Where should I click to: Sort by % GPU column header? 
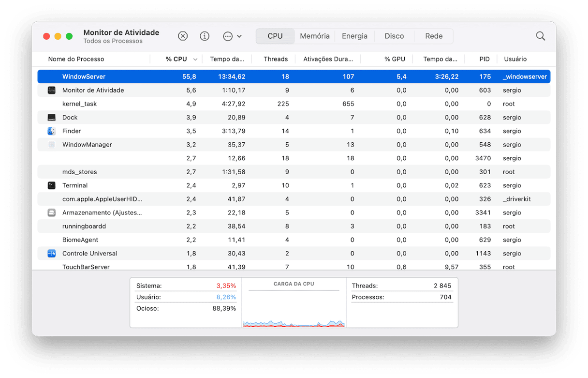tap(395, 59)
